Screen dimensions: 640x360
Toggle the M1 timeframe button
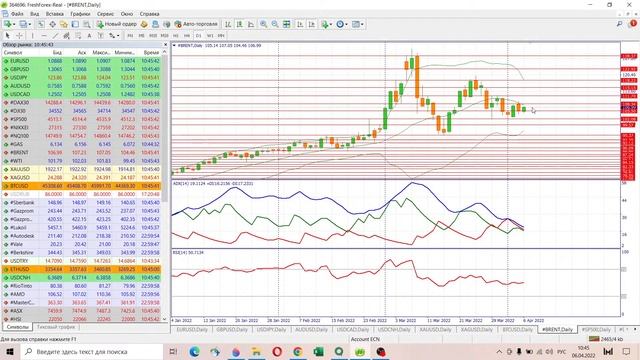[130, 36]
